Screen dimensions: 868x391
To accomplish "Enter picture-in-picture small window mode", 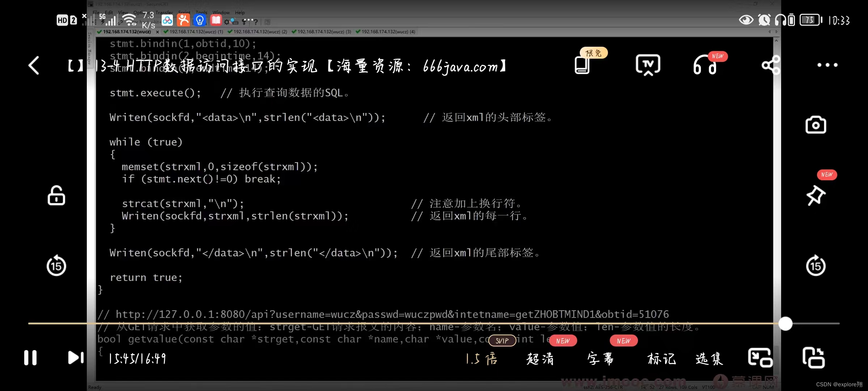I will 760,358.
